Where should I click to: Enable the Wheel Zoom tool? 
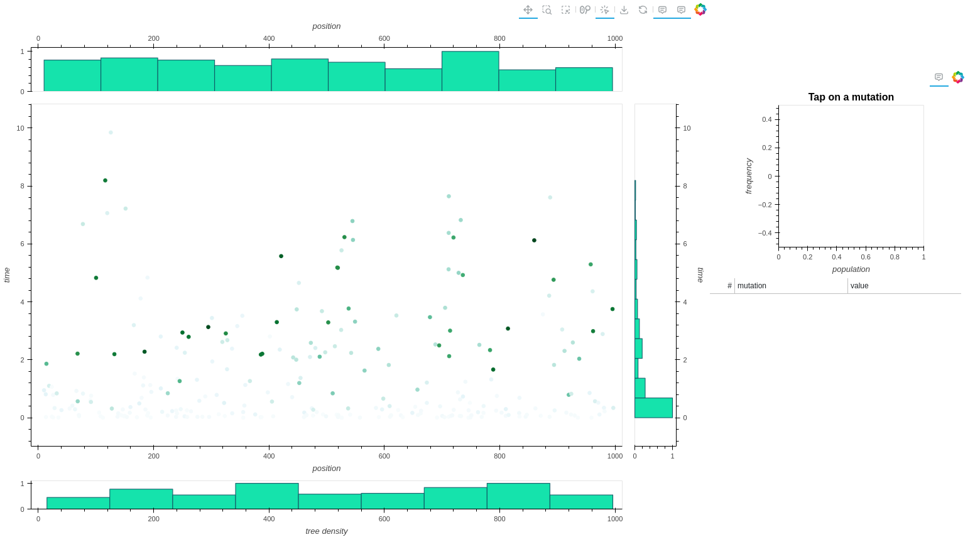[585, 9]
